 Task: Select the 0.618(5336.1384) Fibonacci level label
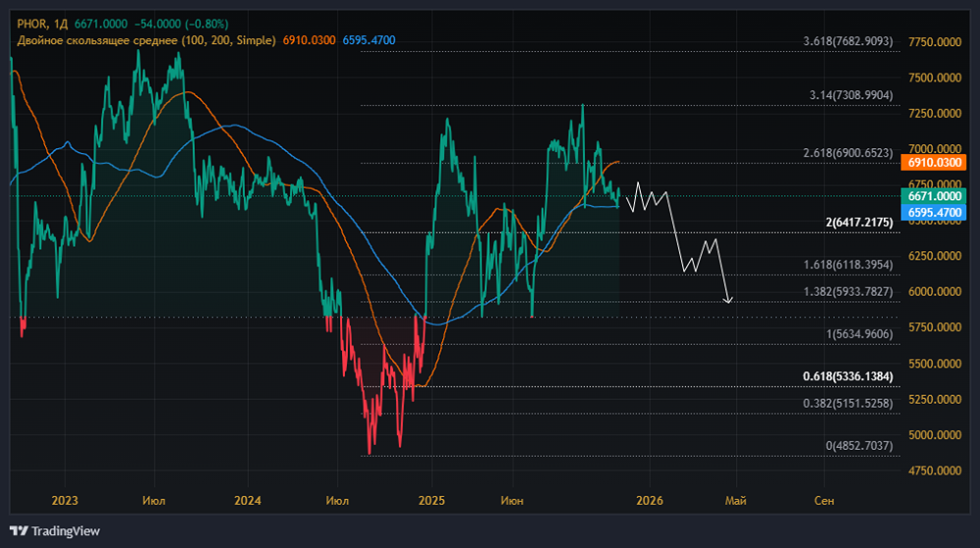point(847,375)
